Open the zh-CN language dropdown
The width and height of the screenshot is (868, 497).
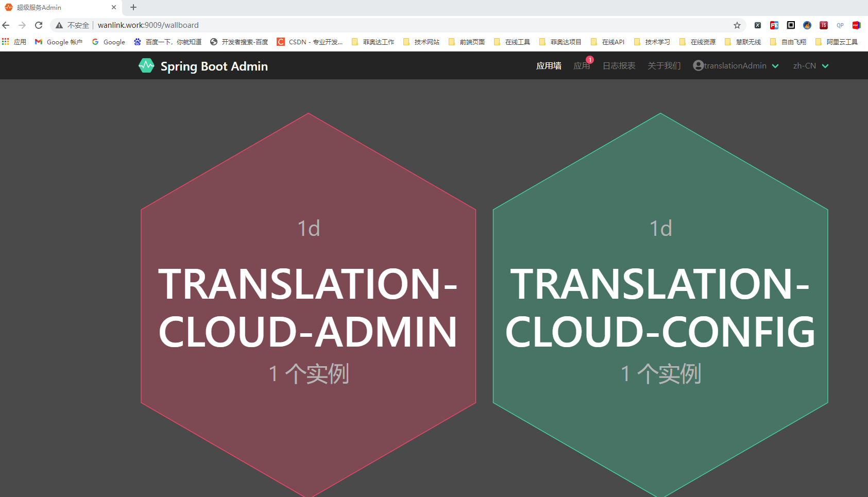point(811,66)
